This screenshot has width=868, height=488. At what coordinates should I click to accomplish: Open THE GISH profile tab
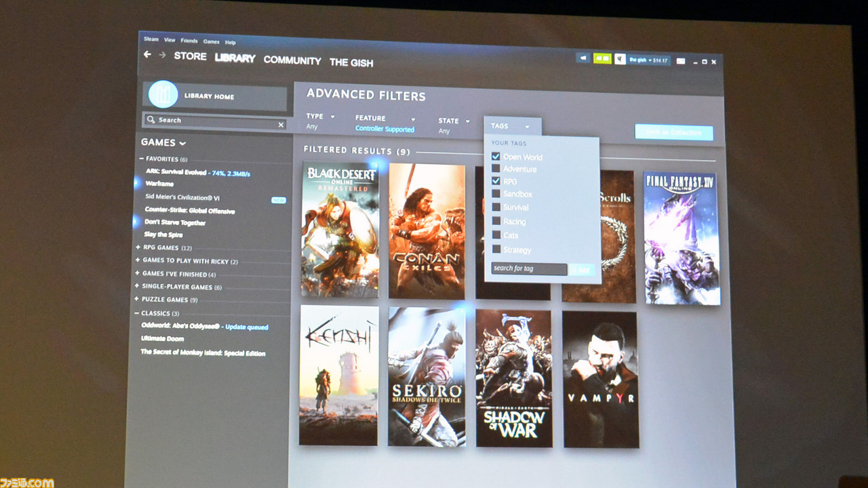[x=351, y=62]
